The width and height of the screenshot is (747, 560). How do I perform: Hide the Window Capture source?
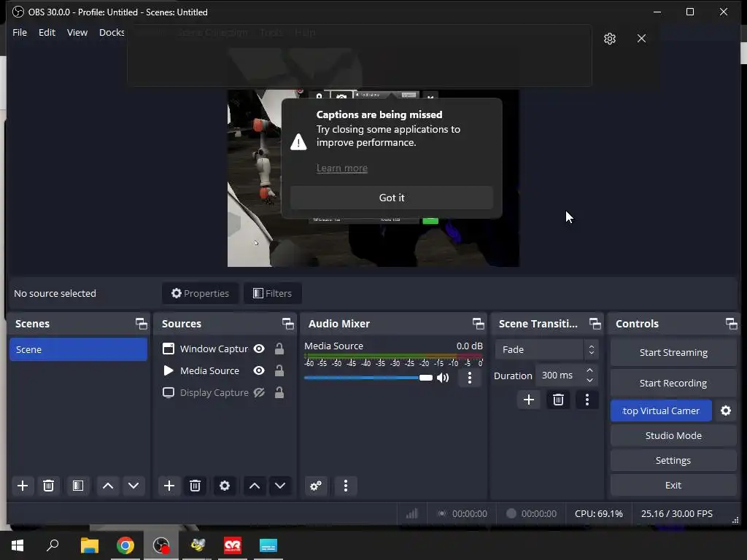(x=259, y=349)
